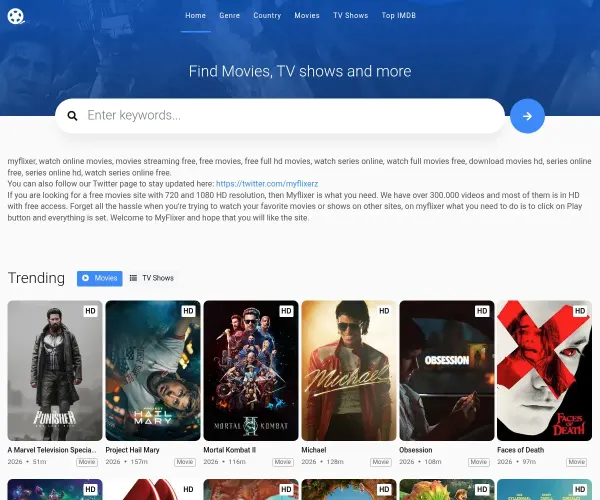Select the Trending Movies tab
Viewport: 600px width, 500px height.
pos(99,278)
